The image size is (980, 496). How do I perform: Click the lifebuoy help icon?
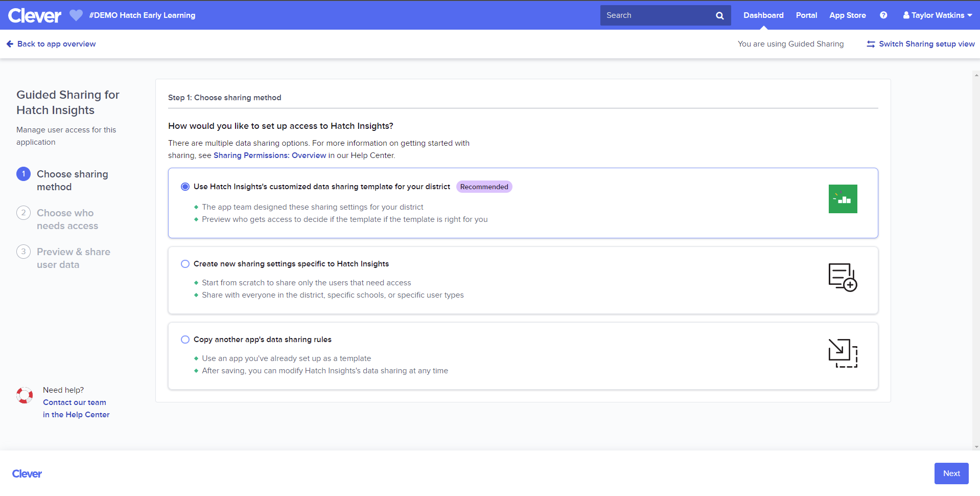coord(25,395)
